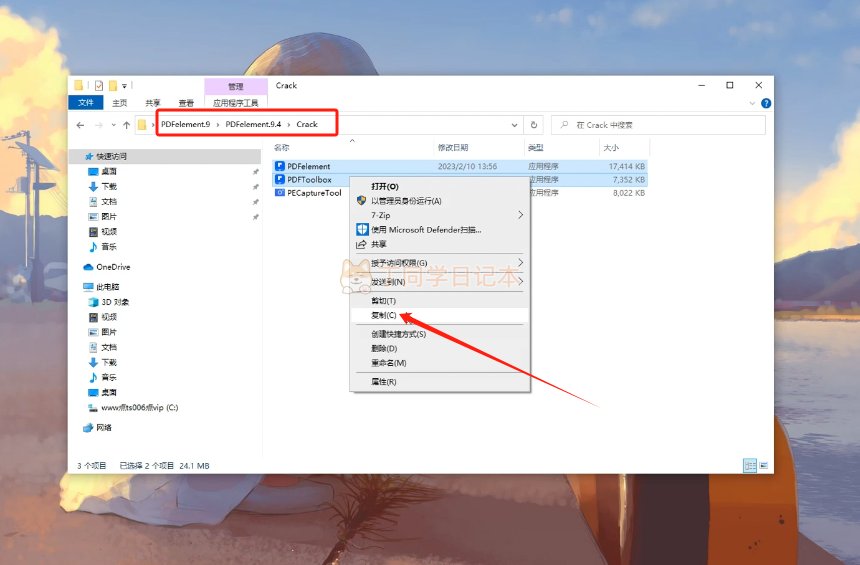Expand the ribbon chevron
Screen dimensions: 860x565
tap(752, 103)
